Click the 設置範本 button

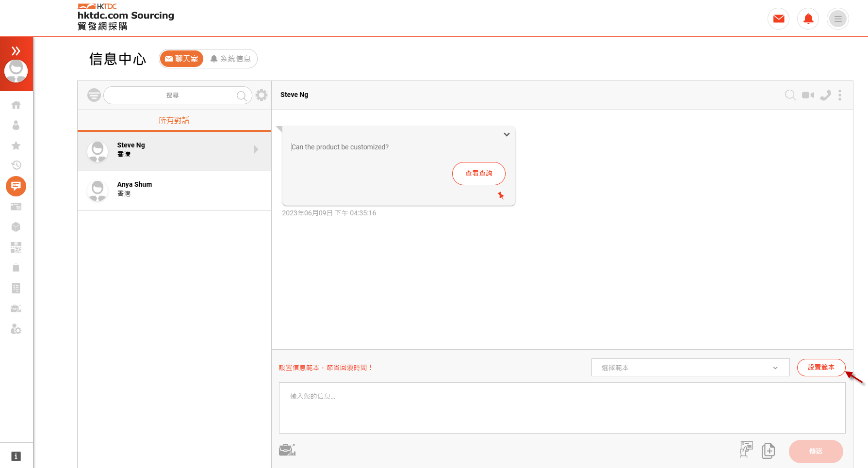pyautogui.click(x=821, y=368)
